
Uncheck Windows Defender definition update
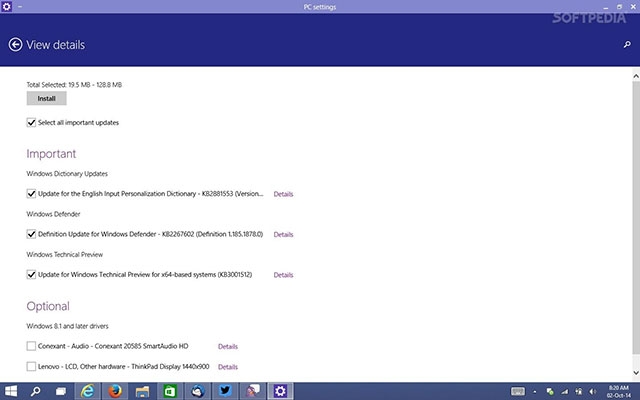[x=31, y=234]
